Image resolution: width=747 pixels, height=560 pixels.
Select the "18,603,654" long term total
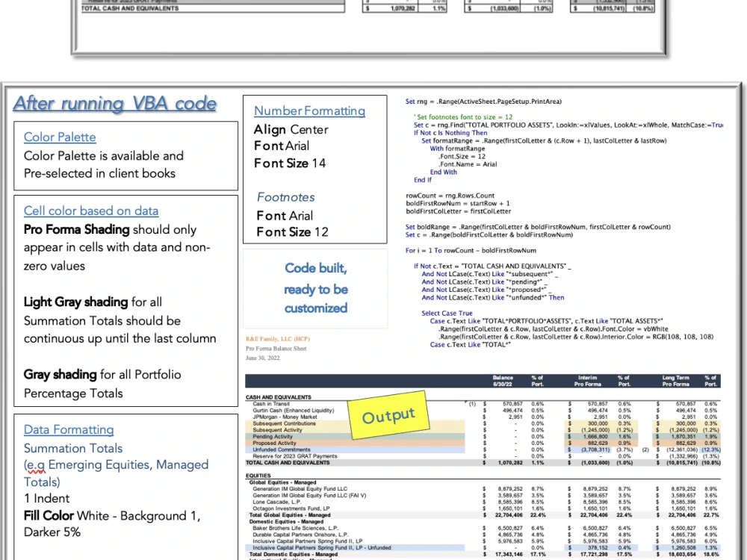pos(682,554)
